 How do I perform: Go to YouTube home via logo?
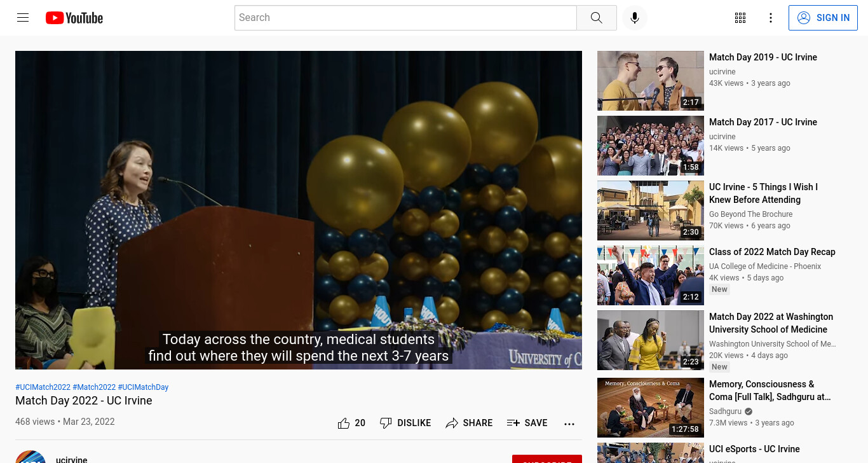click(74, 18)
